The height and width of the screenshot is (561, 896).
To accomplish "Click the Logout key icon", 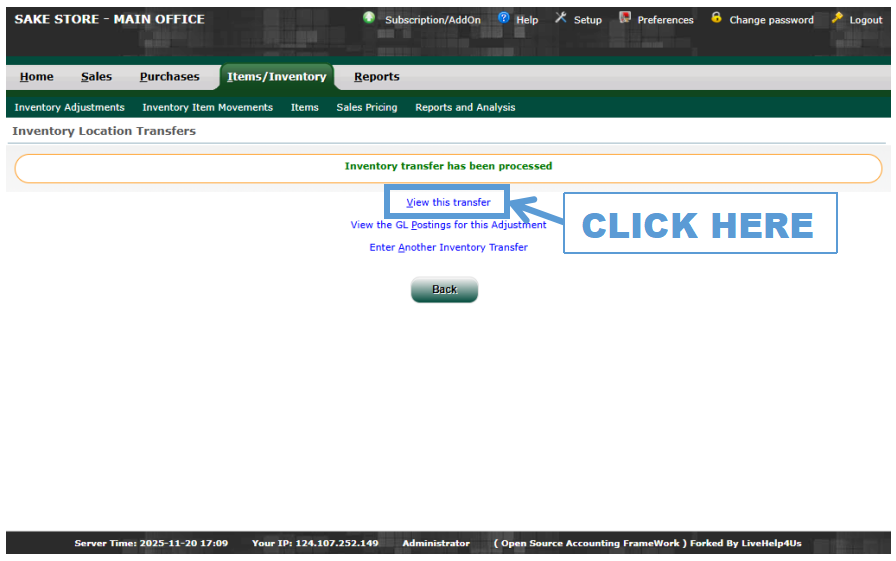I will pyautogui.click(x=838, y=18).
